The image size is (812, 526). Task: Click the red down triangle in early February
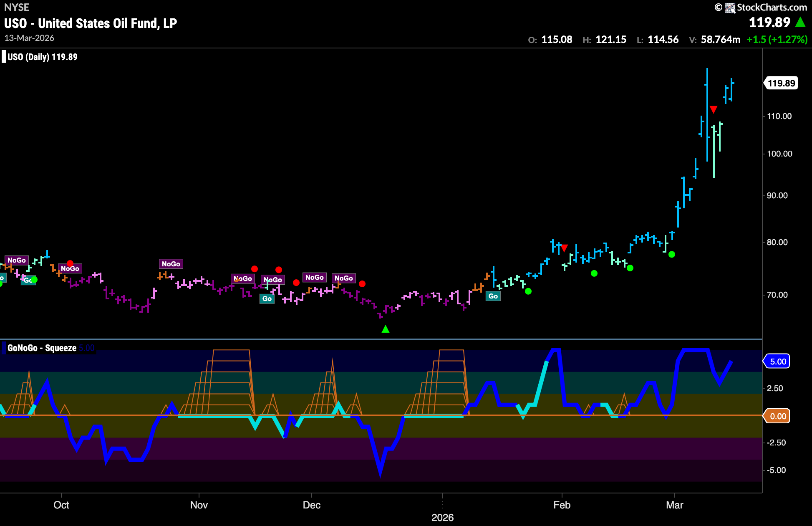coord(564,248)
